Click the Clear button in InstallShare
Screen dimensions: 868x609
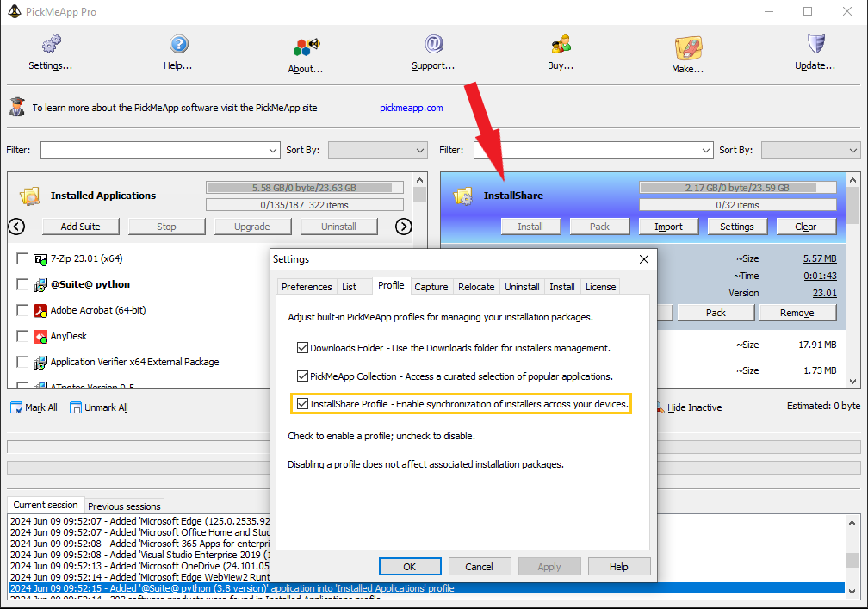[806, 227]
